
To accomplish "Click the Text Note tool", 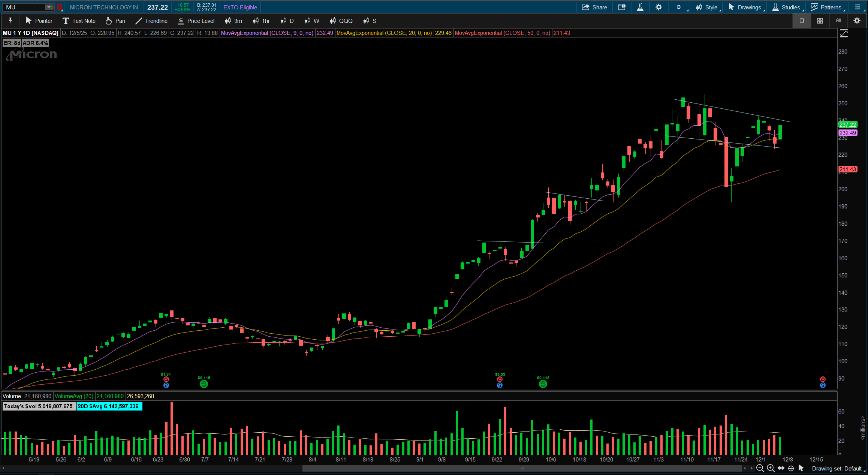I will (x=79, y=21).
